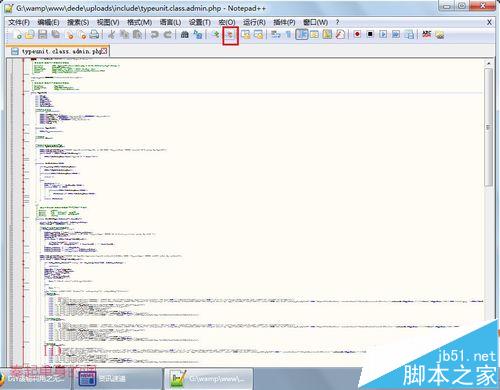Open the 插件(P) menu

tap(284, 22)
